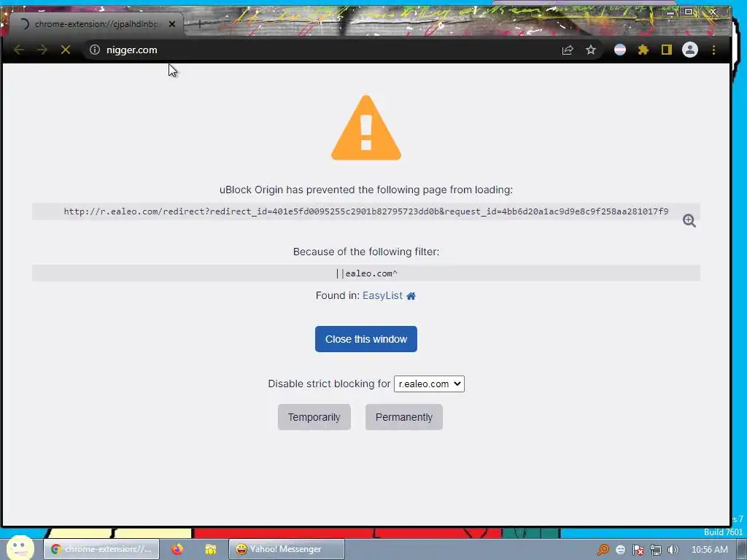Open file explorer from taskbar
Image resolution: width=747 pixels, height=560 pixels.
pyautogui.click(x=211, y=549)
